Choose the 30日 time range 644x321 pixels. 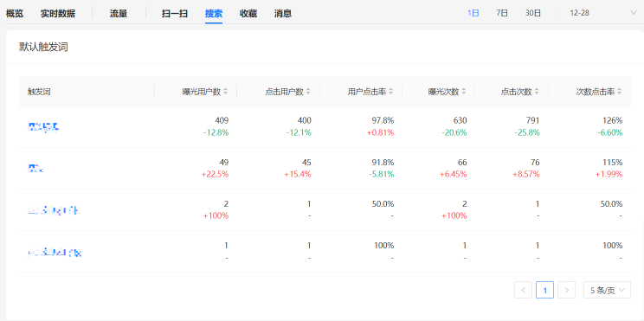pos(532,13)
